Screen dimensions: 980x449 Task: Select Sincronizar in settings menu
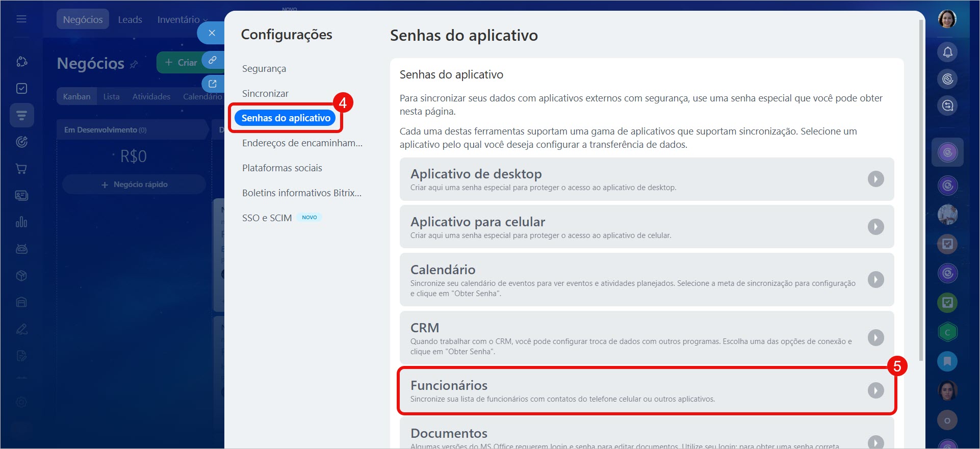click(265, 94)
